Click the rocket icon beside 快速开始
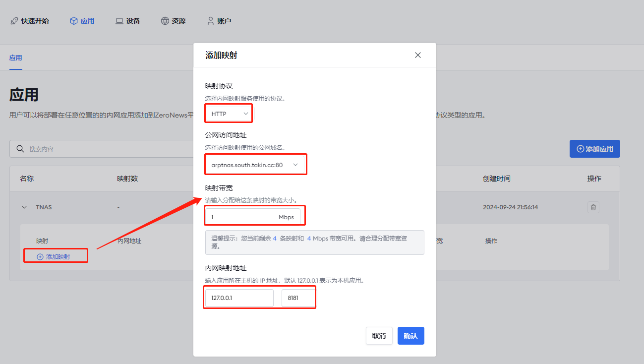 pyautogui.click(x=14, y=21)
